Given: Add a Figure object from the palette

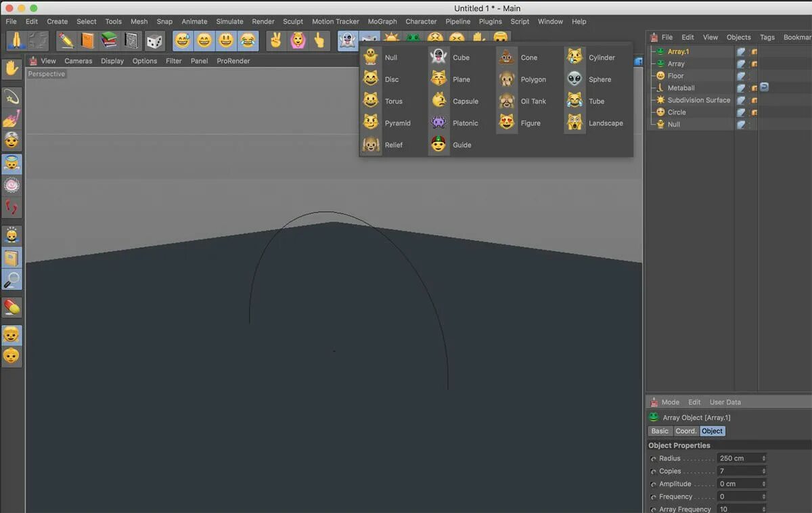Looking at the screenshot, I should click(520, 123).
